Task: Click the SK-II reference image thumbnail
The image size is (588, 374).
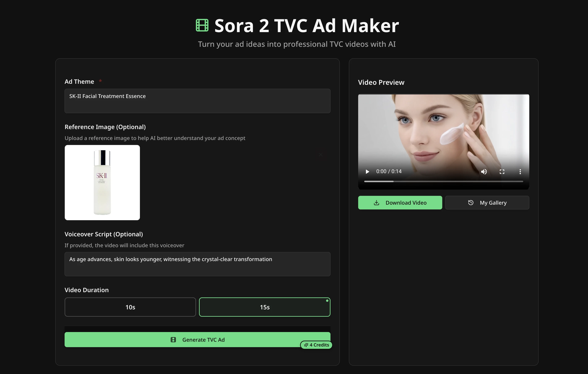Action: click(x=102, y=183)
